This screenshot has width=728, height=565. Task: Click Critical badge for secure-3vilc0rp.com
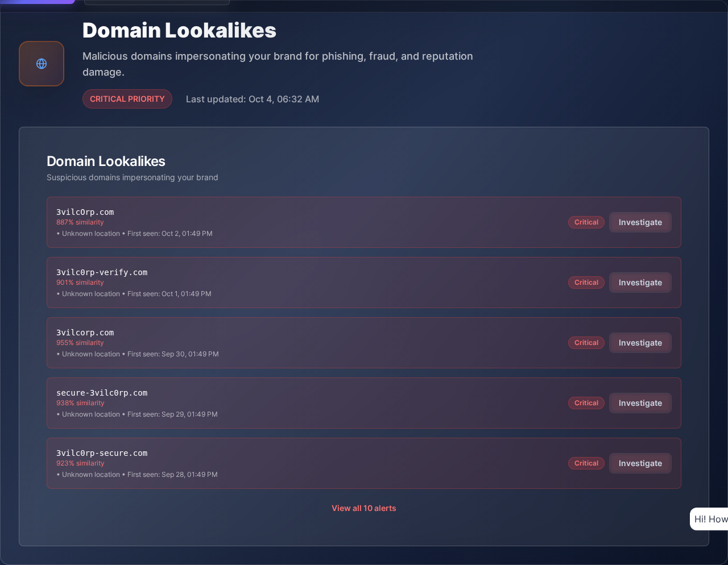(586, 403)
